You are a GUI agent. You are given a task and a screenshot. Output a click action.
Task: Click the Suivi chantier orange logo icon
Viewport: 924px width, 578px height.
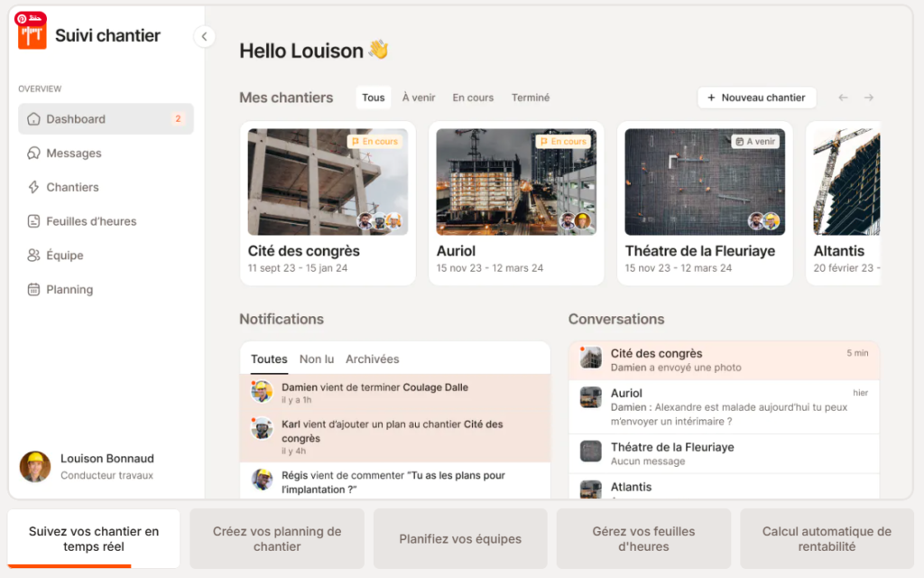(x=32, y=36)
